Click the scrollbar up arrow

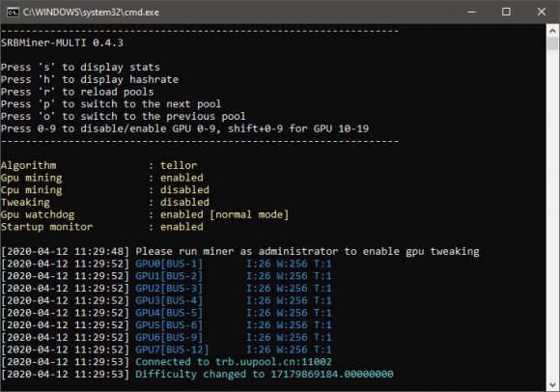tap(552, 31)
